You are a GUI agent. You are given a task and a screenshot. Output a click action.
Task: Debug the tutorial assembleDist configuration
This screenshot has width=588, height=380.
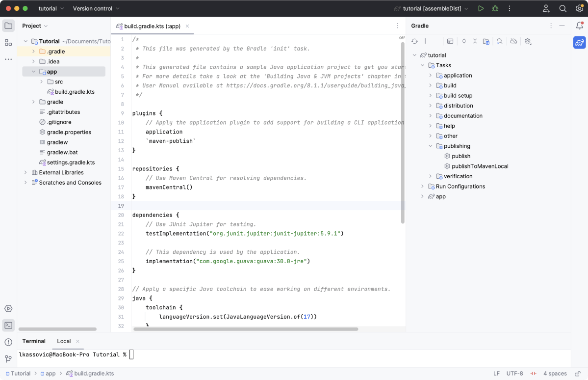[x=495, y=8]
